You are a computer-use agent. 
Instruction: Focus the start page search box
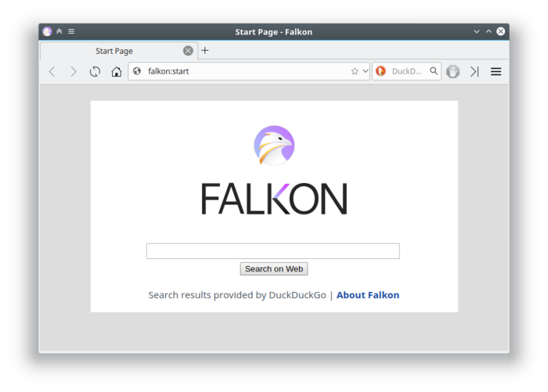click(x=273, y=251)
